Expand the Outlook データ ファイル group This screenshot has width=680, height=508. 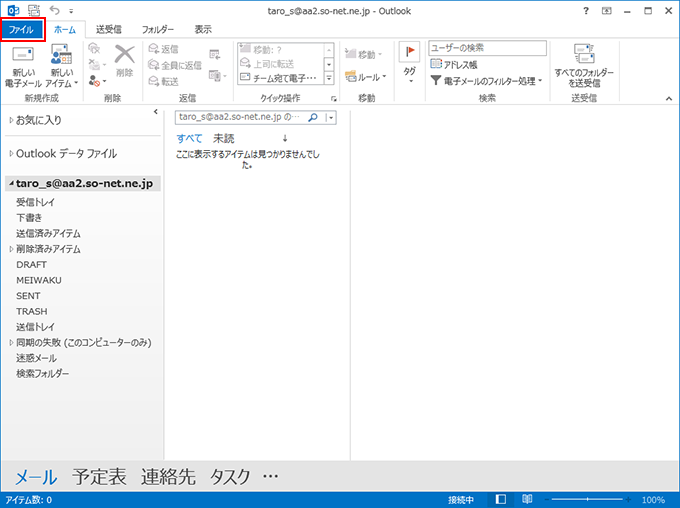12,154
